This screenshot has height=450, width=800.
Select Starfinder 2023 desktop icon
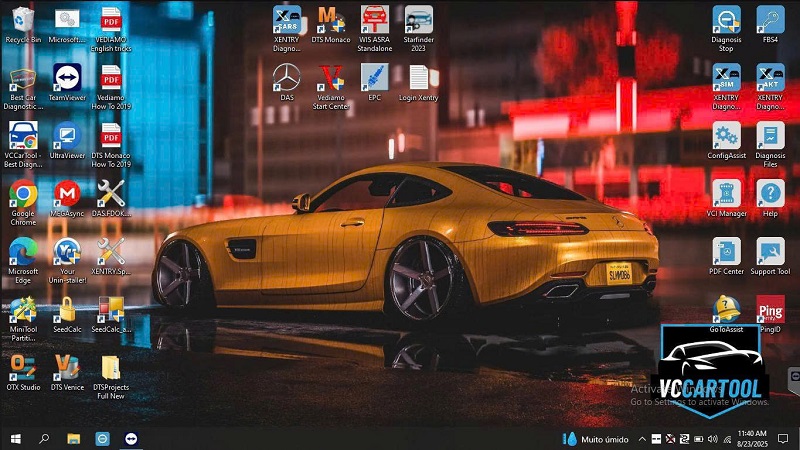pyautogui.click(x=418, y=19)
